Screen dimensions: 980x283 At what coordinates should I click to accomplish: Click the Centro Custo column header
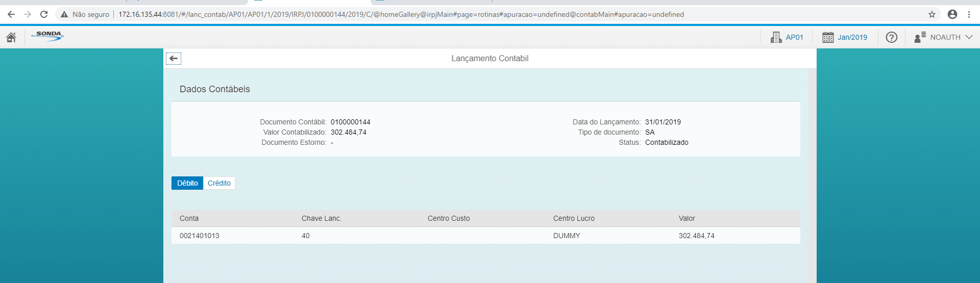pyautogui.click(x=449, y=218)
